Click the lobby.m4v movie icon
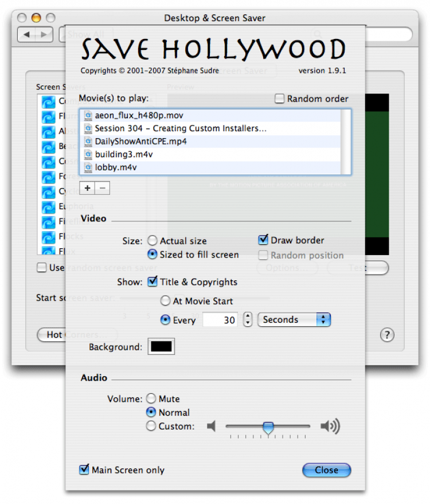430x504 pixels. [88, 167]
